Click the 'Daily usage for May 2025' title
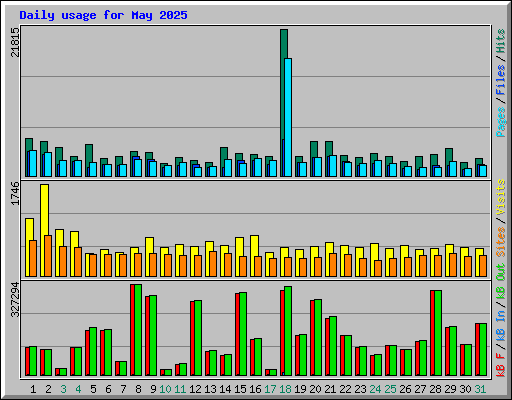Screen dimensions: 512x400 tap(103, 15)
